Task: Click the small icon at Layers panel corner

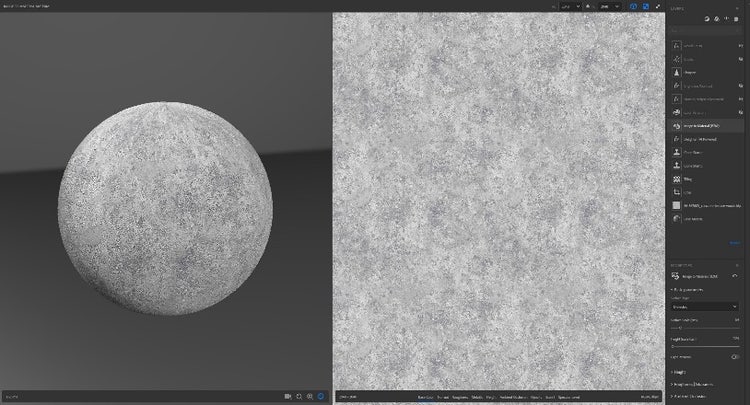Action: 737,8
